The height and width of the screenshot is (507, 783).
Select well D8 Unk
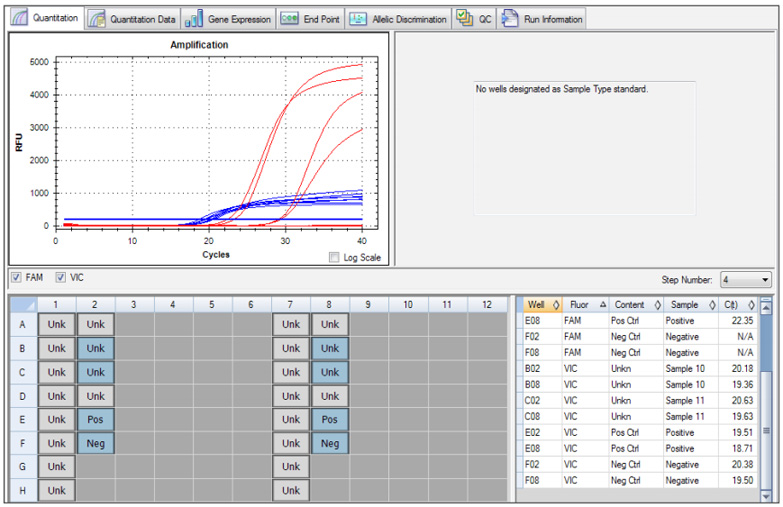(330, 396)
